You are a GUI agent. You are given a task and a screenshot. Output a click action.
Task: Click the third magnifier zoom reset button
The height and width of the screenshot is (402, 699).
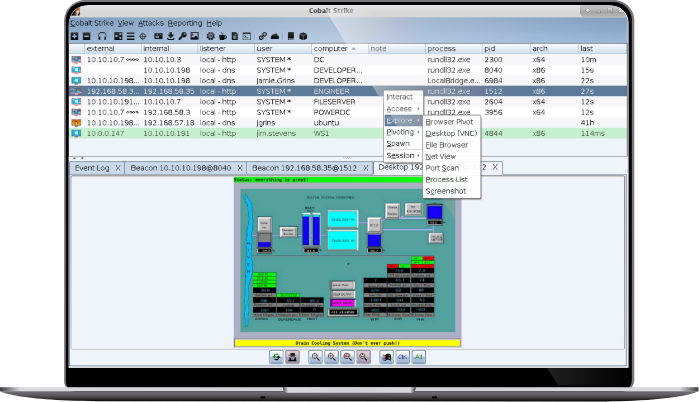pos(347,357)
